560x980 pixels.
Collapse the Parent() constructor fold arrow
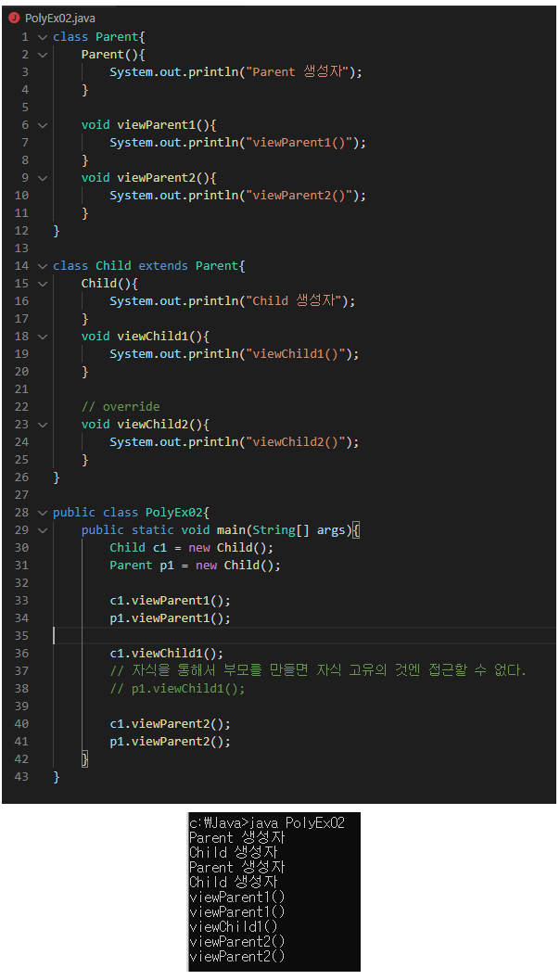(x=43, y=55)
